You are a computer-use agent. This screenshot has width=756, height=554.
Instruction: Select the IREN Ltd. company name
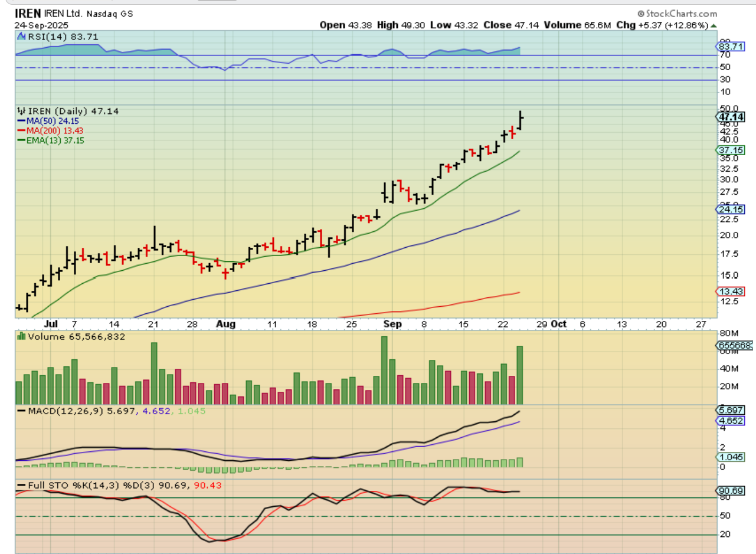click(x=64, y=14)
